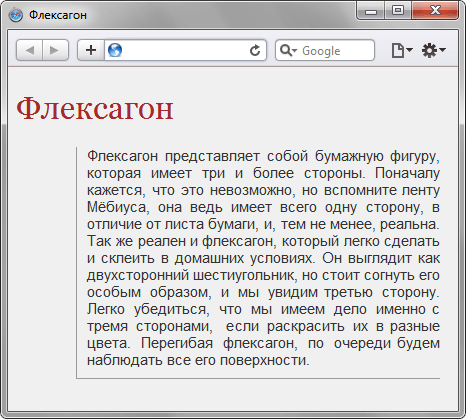Click the word двухсторонний in the paragraph
This screenshot has width=466, height=419.
pyautogui.click(x=138, y=275)
